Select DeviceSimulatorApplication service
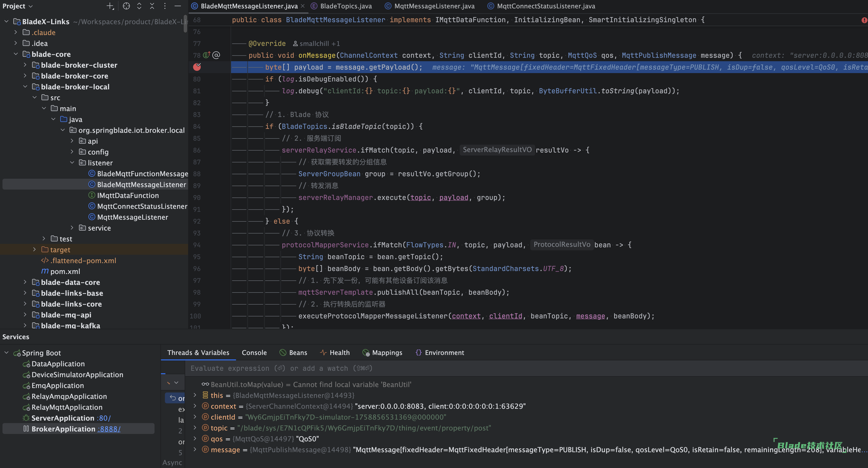 (73, 374)
